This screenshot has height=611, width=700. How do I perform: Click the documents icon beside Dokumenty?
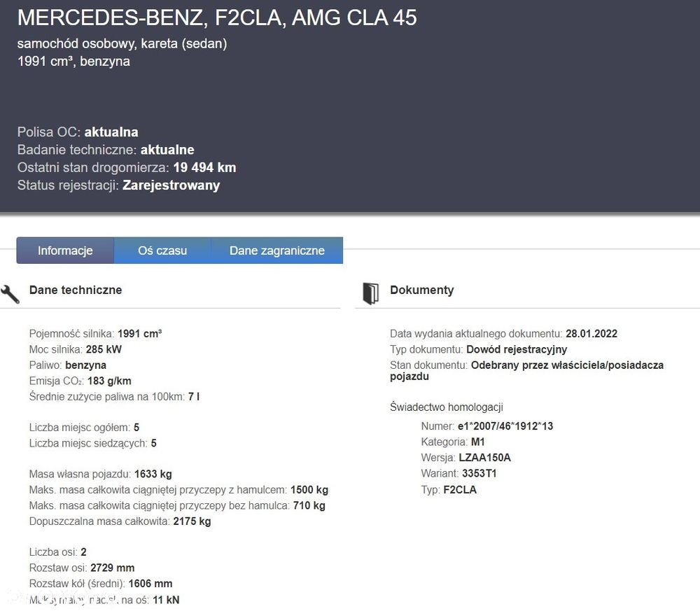point(370,293)
